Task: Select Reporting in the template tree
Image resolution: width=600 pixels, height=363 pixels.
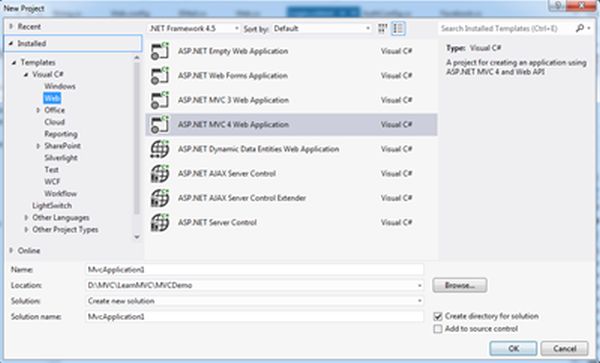Action: click(61, 134)
